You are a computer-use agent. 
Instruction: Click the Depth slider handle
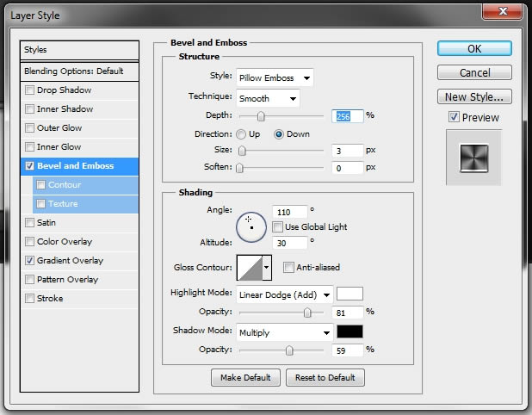[261, 116]
